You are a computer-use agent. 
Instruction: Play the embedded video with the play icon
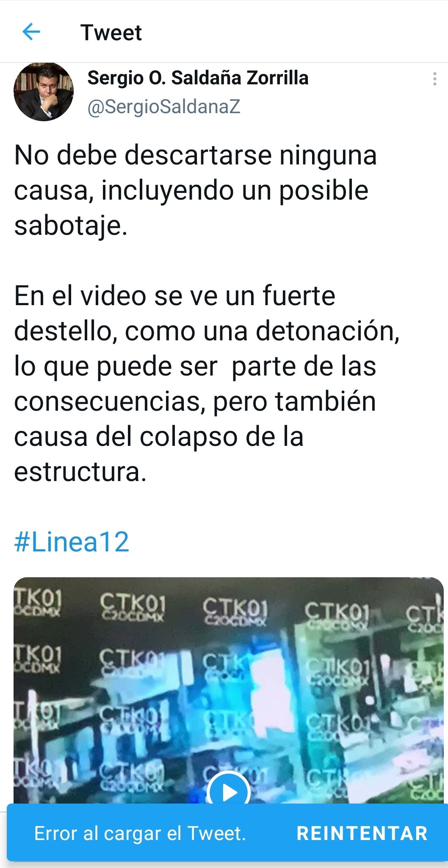229,790
